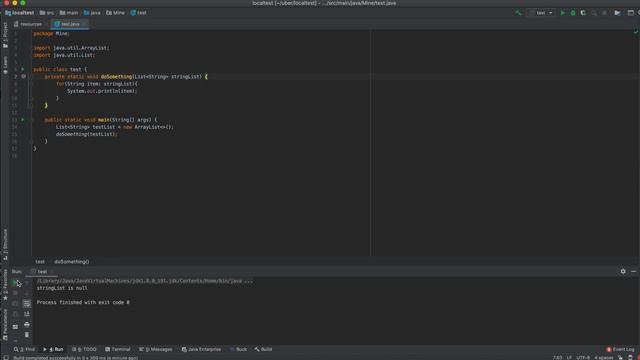This screenshot has width=640, height=360.
Task: Click UTF-8 encoding in status bar
Action: (583, 358)
